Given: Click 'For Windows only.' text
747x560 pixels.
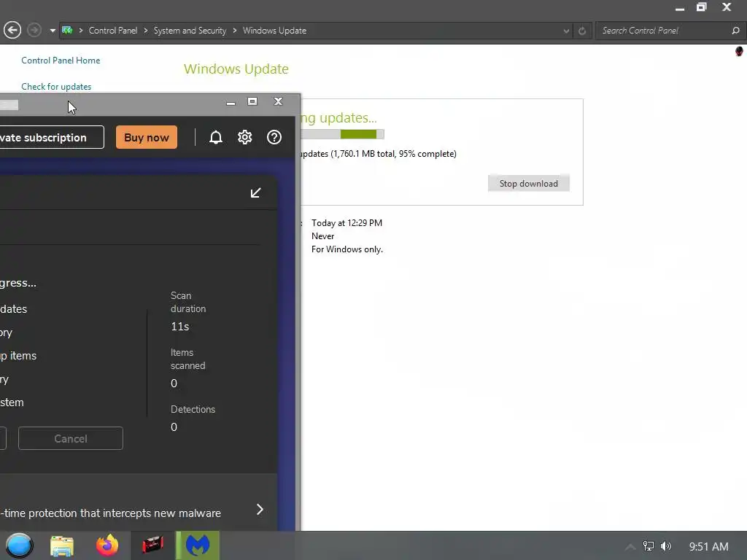Looking at the screenshot, I should (347, 249).
